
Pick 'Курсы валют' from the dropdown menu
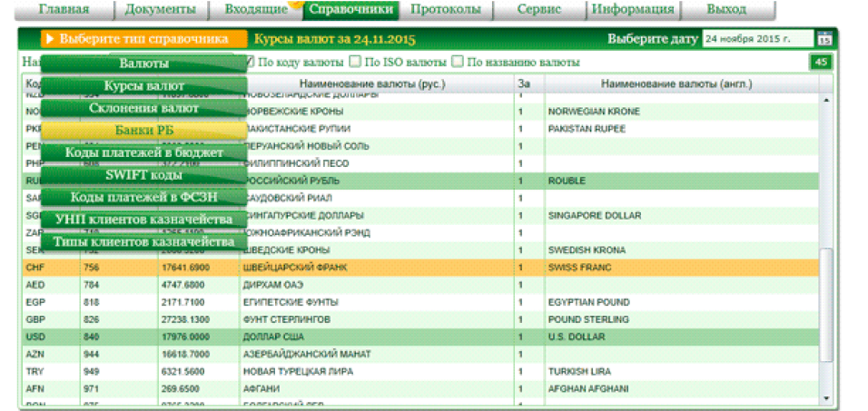click(x=143, y=86)
